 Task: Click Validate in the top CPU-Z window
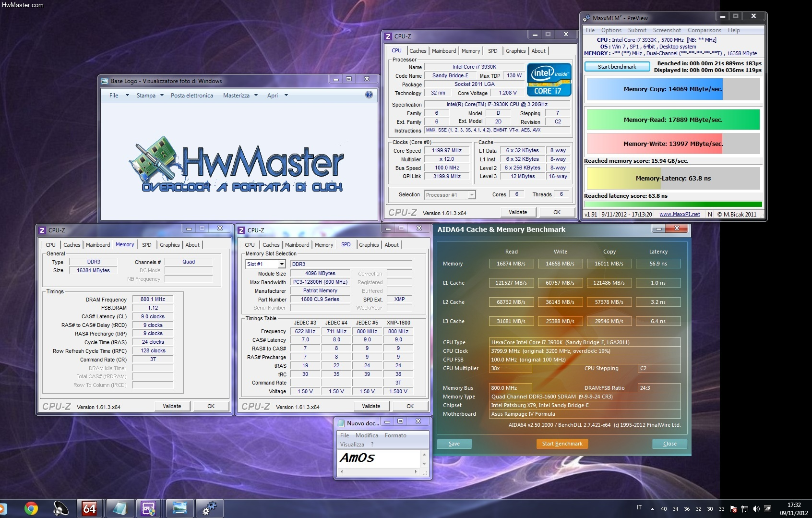[518, 212]
